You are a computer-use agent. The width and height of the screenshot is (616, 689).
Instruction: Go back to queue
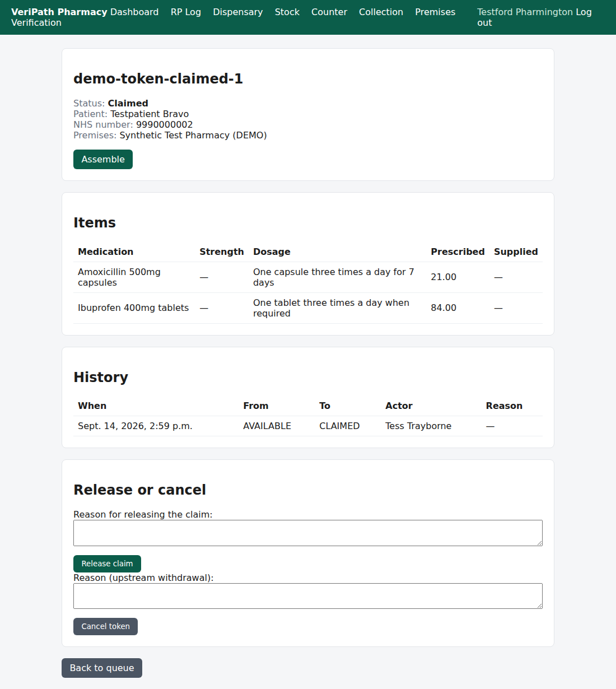(102, 668)
